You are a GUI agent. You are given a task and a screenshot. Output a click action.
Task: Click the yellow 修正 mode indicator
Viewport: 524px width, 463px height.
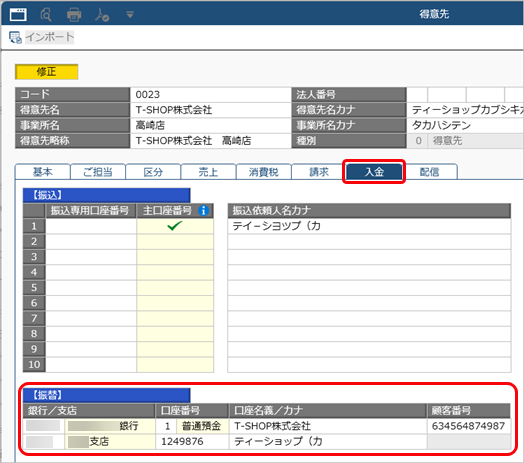click(46, 72)
